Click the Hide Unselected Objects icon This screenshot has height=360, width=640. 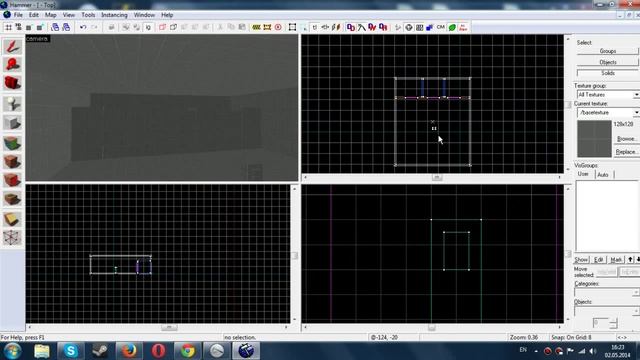click(x=173, y=27)
